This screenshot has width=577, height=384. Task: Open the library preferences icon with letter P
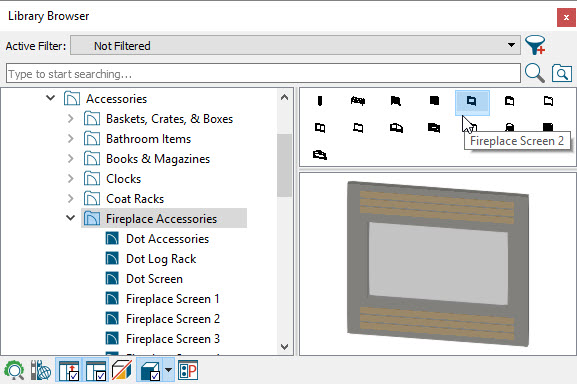point(188,370)
